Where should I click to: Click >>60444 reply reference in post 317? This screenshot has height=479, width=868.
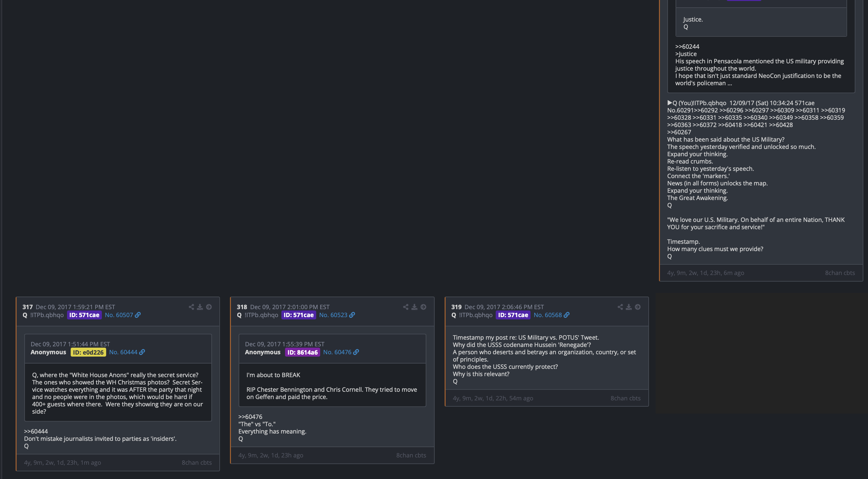[x=36, y=431]
